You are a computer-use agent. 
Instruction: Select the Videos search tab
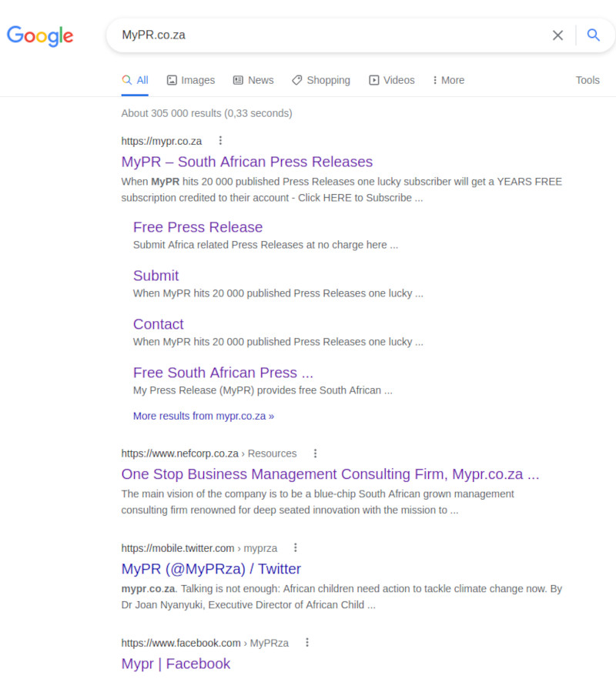(x=392, y=80)
